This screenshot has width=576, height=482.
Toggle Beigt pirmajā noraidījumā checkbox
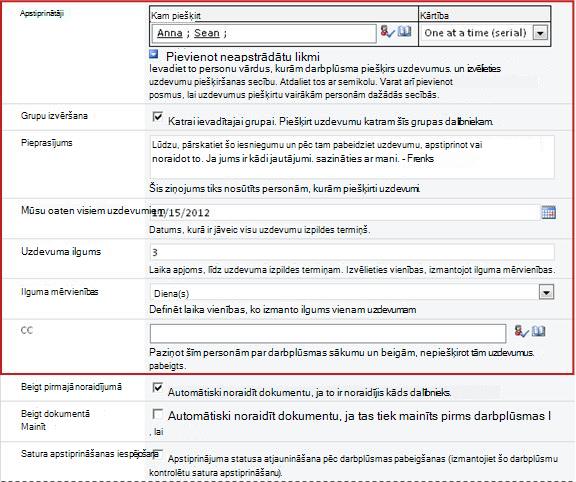pyautogui.click(x=158, y=388)
